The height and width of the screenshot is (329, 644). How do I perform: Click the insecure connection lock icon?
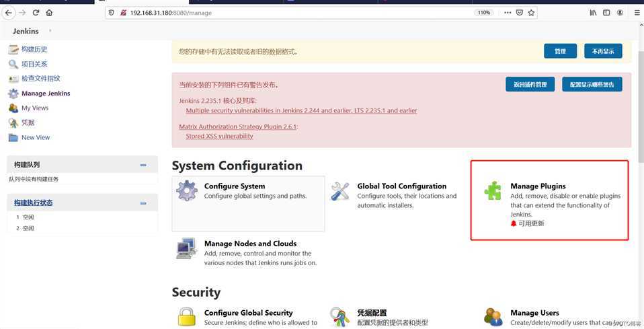(123, 13)
